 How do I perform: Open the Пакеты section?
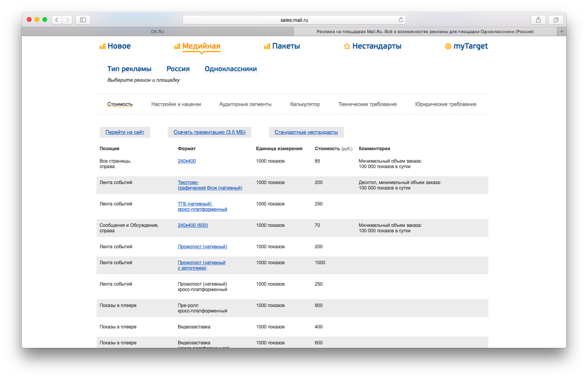point(286,46)
